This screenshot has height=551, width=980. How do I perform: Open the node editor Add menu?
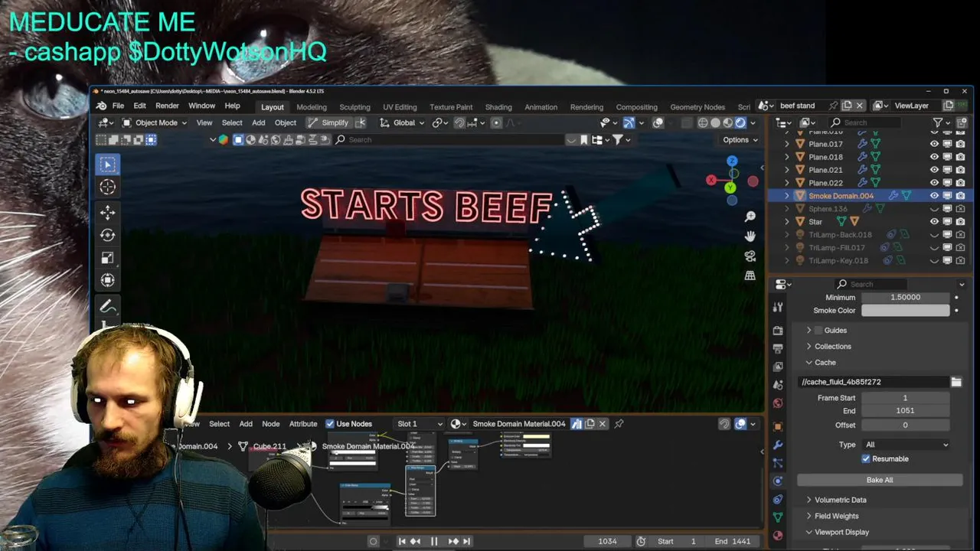click(246, 424)
